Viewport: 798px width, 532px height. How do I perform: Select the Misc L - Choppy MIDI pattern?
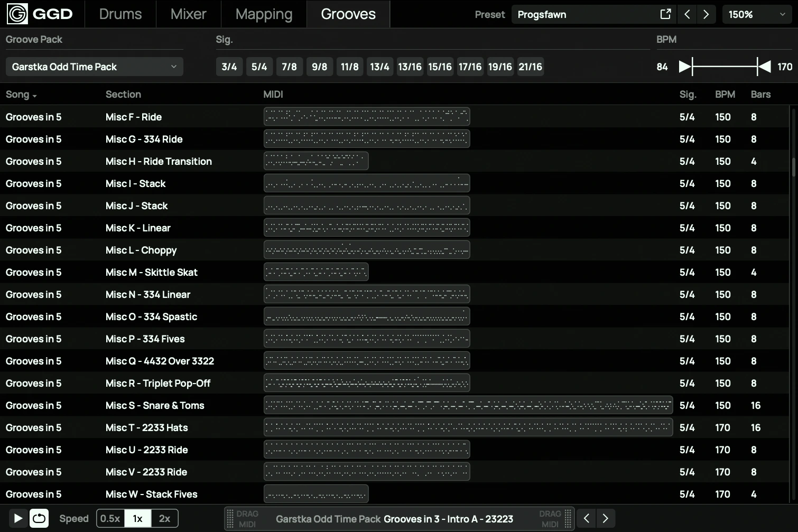pyautogui.click(x=367, y=250)
